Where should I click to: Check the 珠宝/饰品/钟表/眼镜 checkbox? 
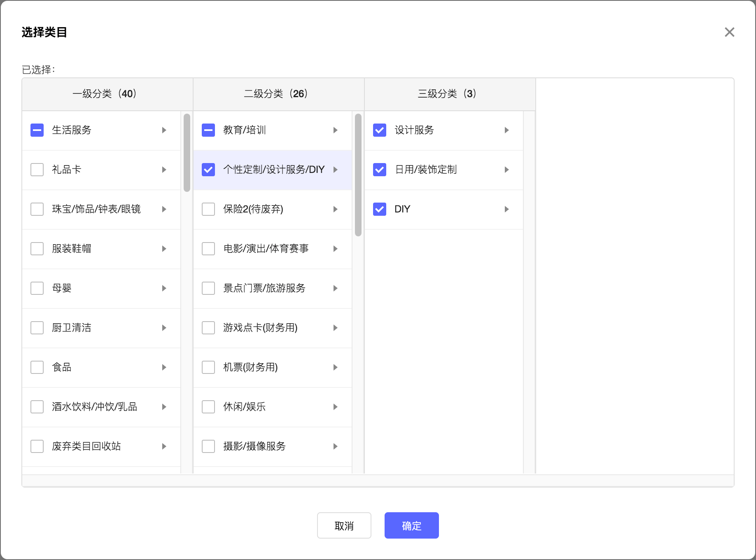point(37,209)
